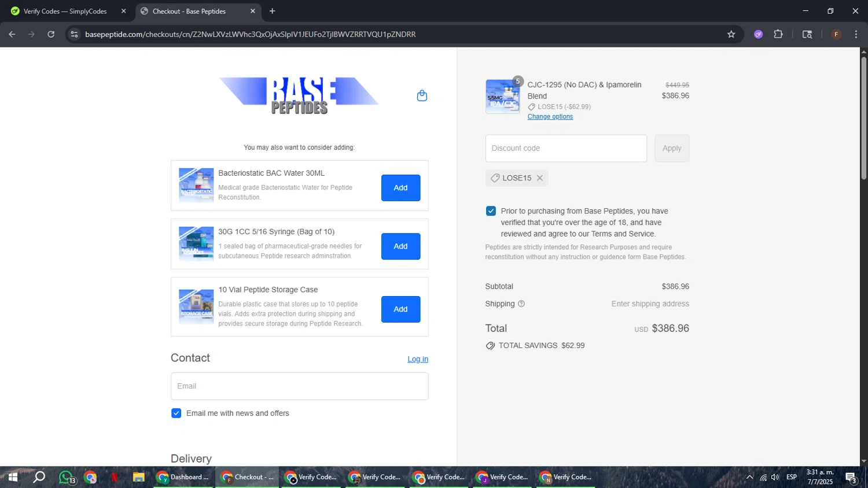Open the network Wi-Fi tray icon
This screenshot has height=488, width=868.
pyautogui.click(x=763, y=478)
